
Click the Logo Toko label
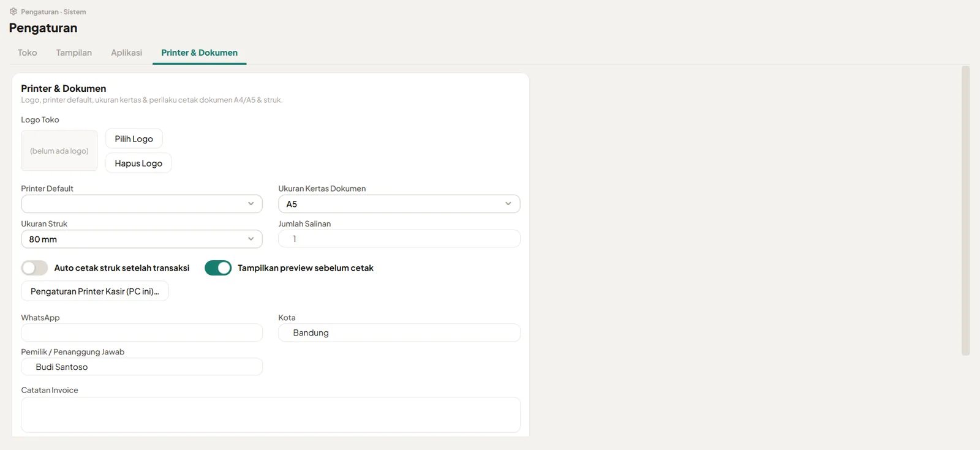40,120
